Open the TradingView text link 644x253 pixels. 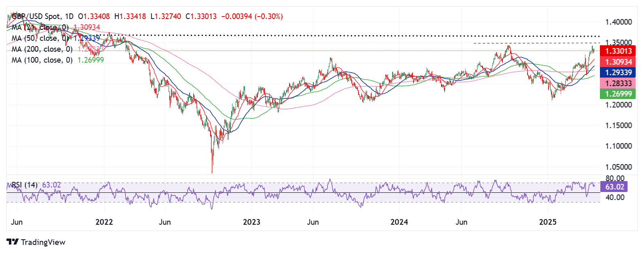click(43, 242)
